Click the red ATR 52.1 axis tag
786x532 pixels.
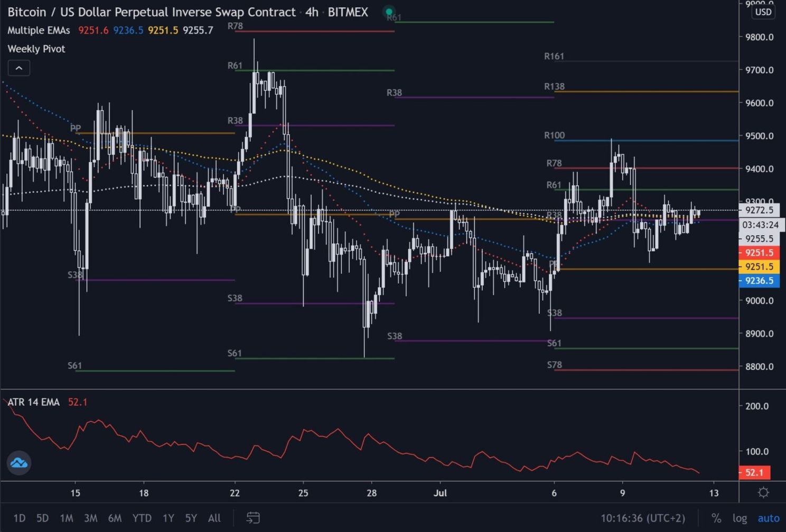click(754, 472)
